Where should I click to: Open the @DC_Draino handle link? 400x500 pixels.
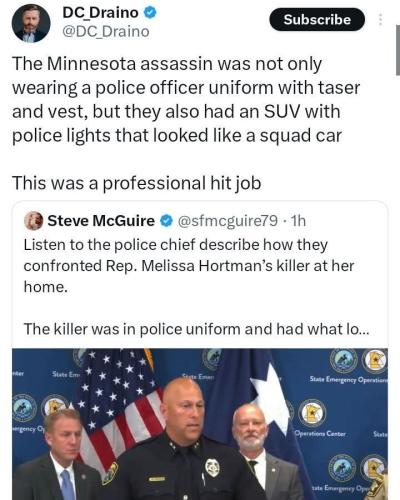106,32
